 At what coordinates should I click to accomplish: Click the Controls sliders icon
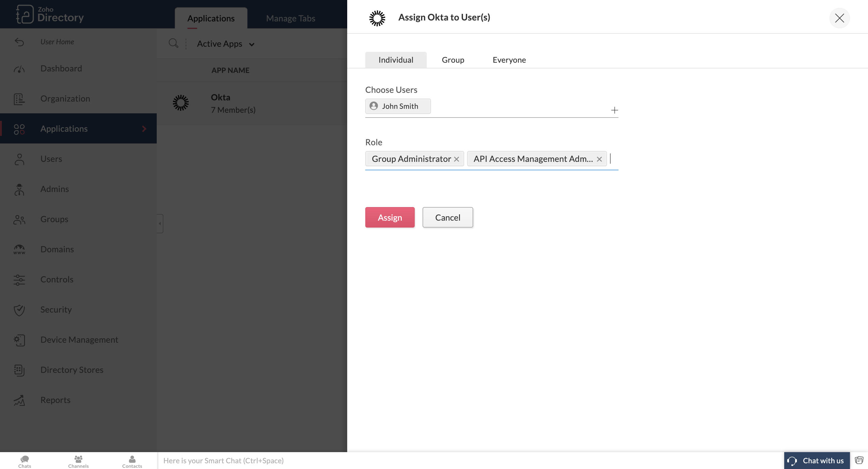point(19,280)
